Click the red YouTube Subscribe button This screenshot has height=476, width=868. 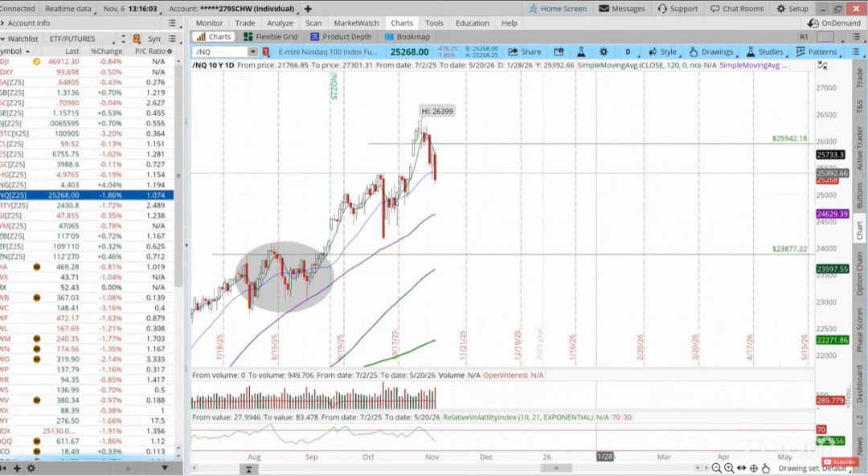pyautogui.click(x=840, y=462)
